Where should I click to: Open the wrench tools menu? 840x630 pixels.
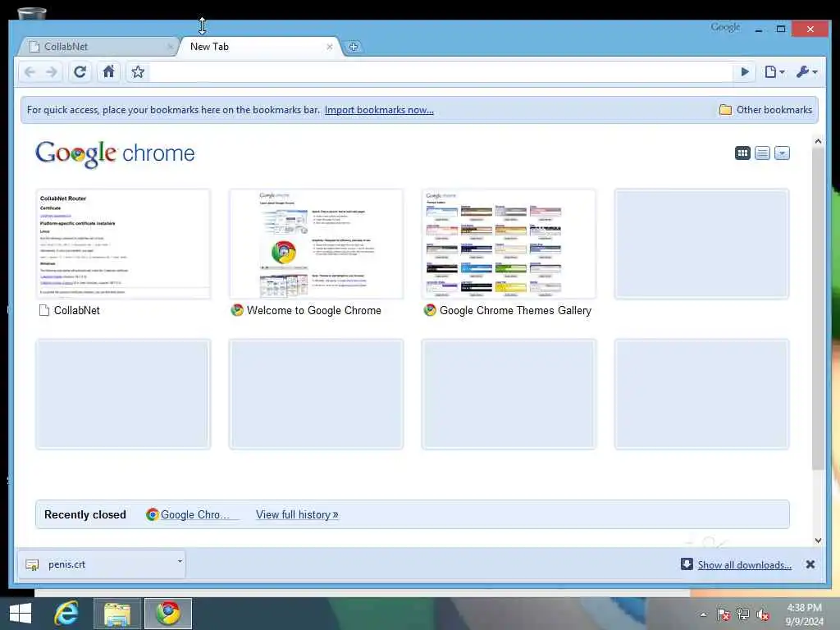pyautogui.click(x=806, y=72)
